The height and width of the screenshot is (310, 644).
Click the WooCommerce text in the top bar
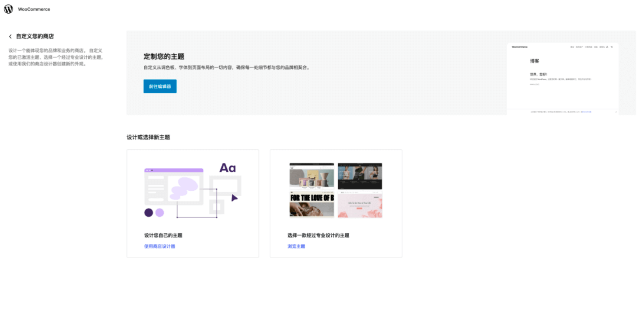pos(34,9)
